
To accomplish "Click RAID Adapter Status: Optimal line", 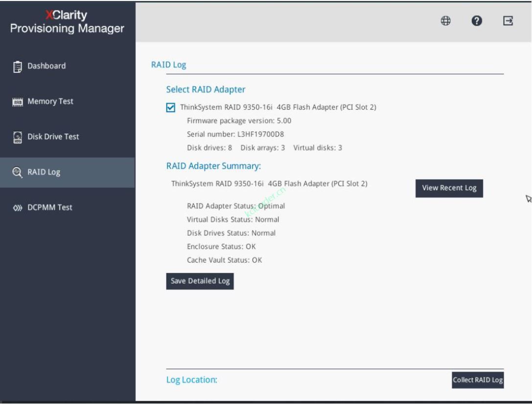I will click(x=236, y=206).
